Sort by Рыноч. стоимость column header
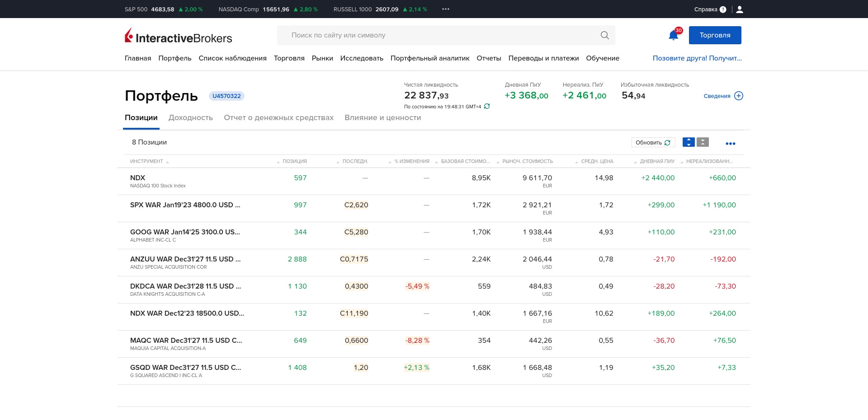The height and width of the screenshot is (420, 868). click(x=527, y=161)
